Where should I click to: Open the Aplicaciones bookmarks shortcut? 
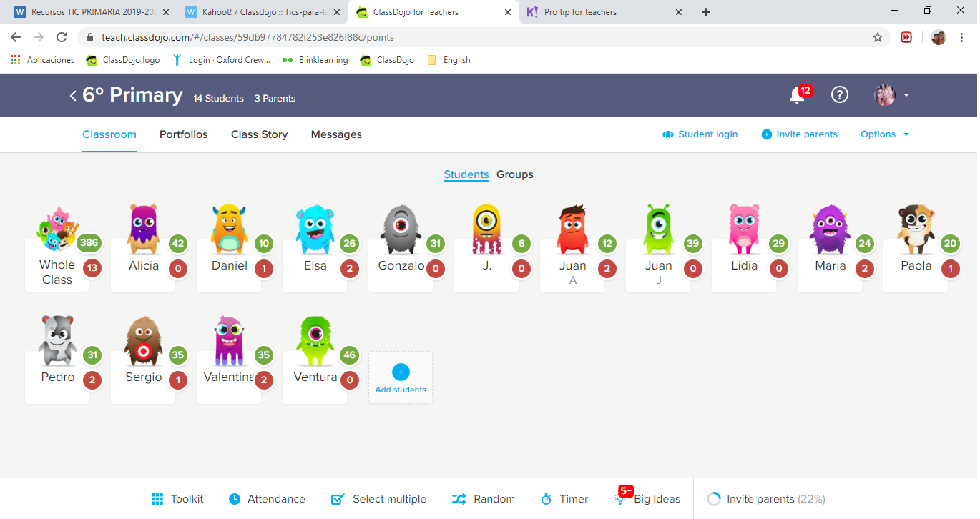pos(42,60)
